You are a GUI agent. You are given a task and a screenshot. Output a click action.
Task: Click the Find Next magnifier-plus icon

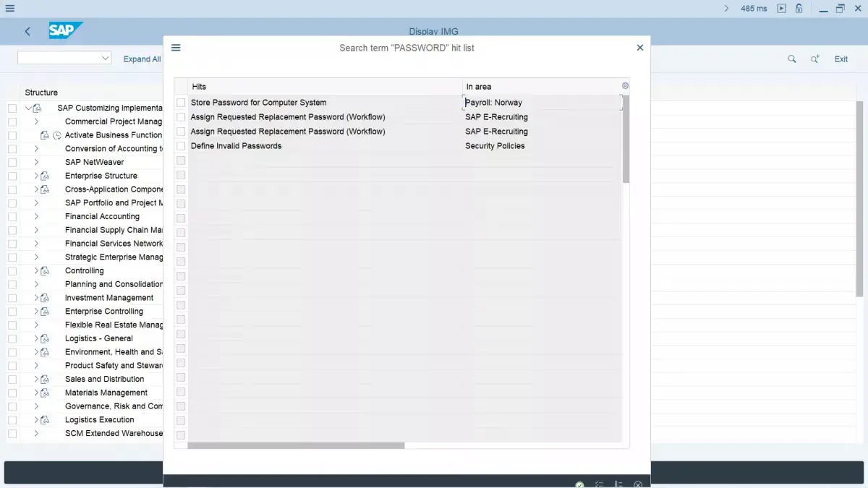click(815, 59)
